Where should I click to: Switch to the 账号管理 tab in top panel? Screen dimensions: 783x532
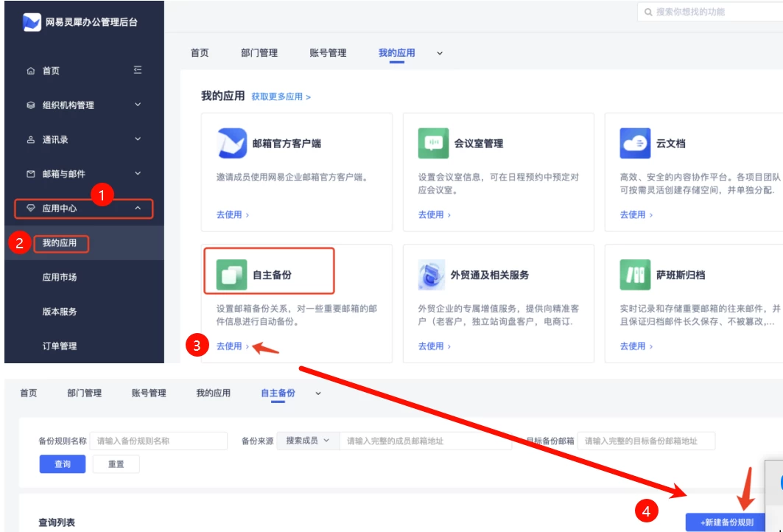click(x=328, y=53)
